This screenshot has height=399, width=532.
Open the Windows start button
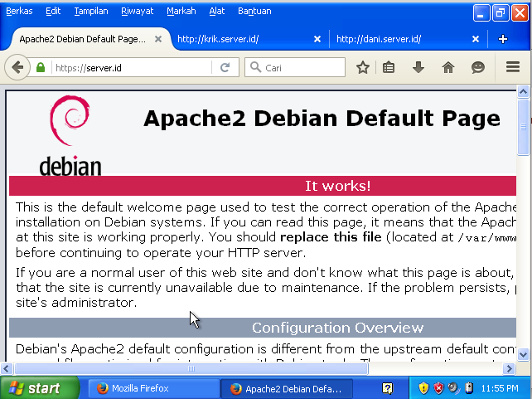coord(39,387)
